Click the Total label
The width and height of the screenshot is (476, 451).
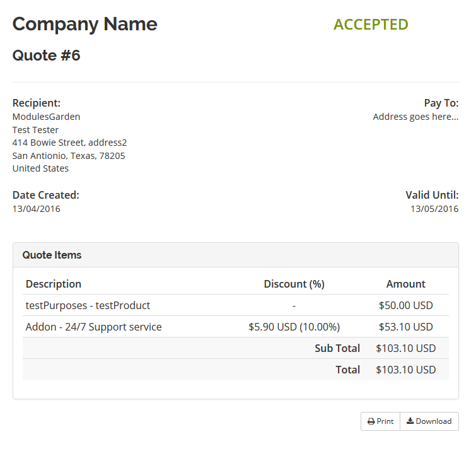(x=347, y=370)
